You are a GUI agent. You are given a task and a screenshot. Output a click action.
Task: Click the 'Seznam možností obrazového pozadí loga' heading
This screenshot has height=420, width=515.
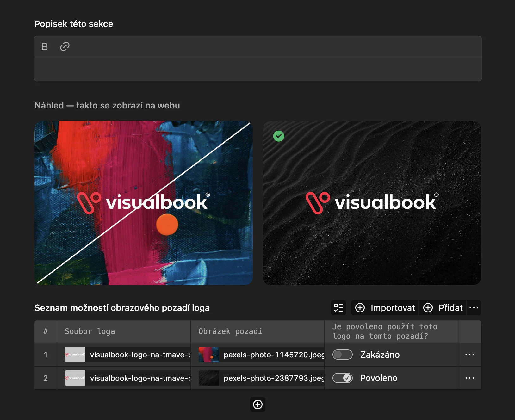pyautogui.click(x=122, y=308)
